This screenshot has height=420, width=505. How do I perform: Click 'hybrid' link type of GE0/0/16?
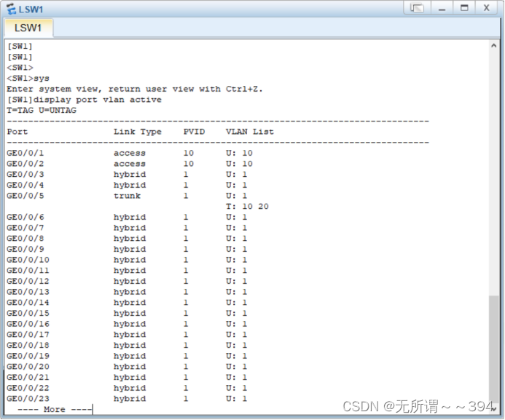click(130, 324)
